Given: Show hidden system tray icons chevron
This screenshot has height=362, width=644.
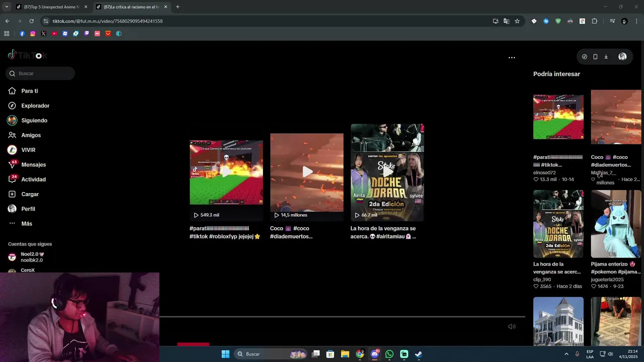Looking at the screenshot, I should point(566,354).
